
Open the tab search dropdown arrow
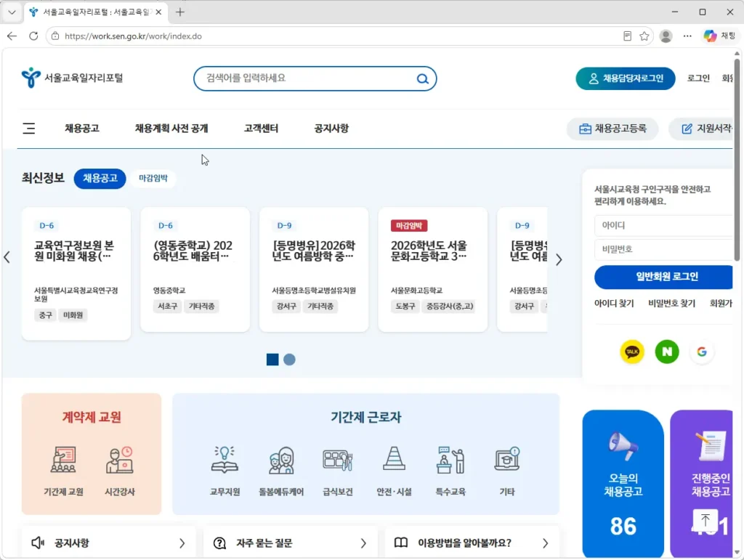click(12, 12)
